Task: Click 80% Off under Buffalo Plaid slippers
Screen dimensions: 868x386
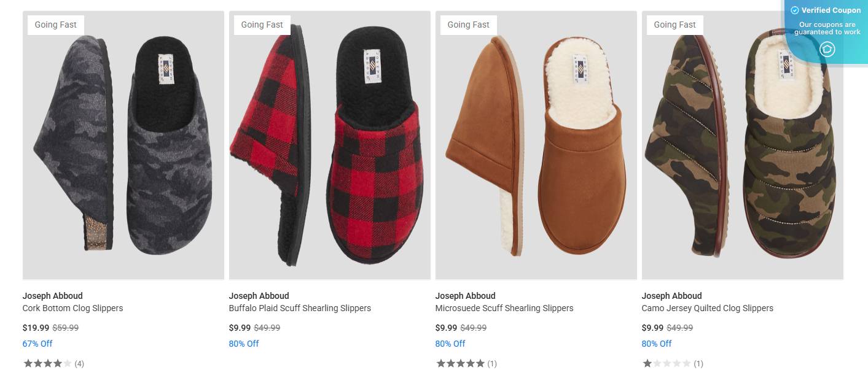Action: coord(244,344)
